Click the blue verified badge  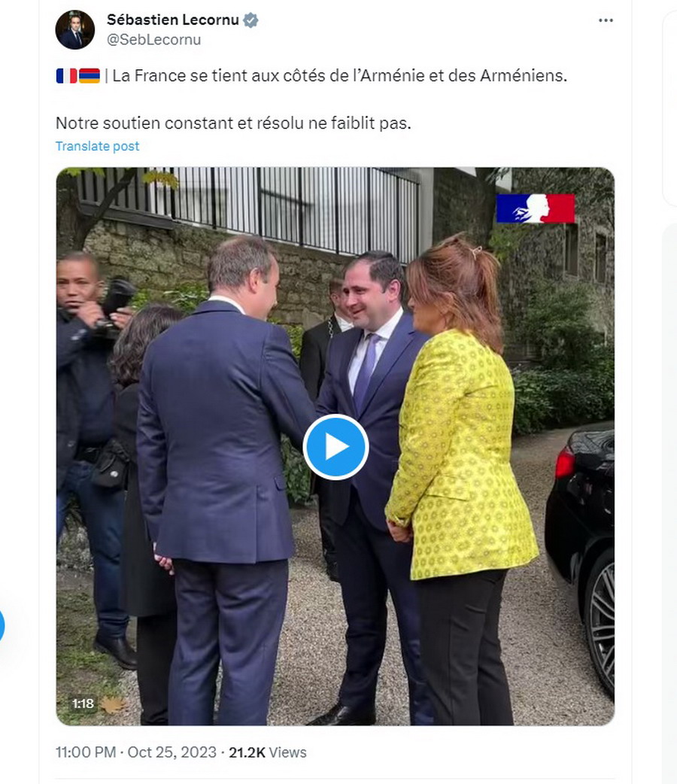click(x=250, y=20)
